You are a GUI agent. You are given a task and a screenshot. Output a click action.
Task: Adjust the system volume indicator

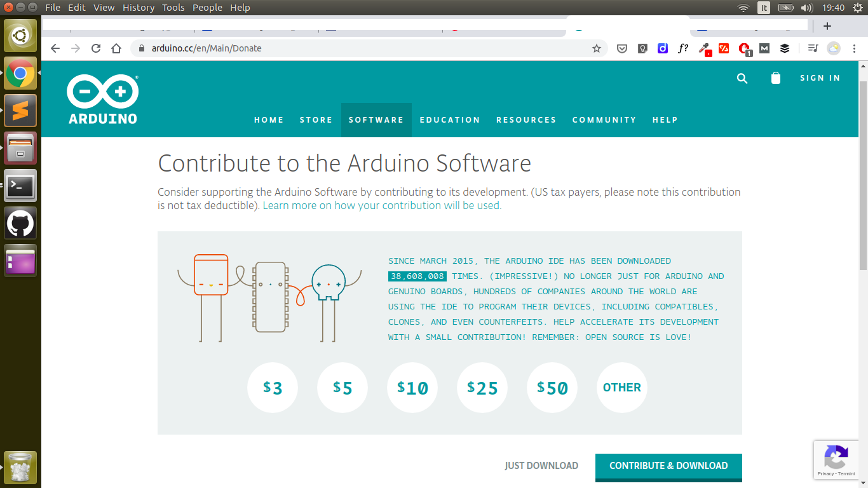click(807, 8)
